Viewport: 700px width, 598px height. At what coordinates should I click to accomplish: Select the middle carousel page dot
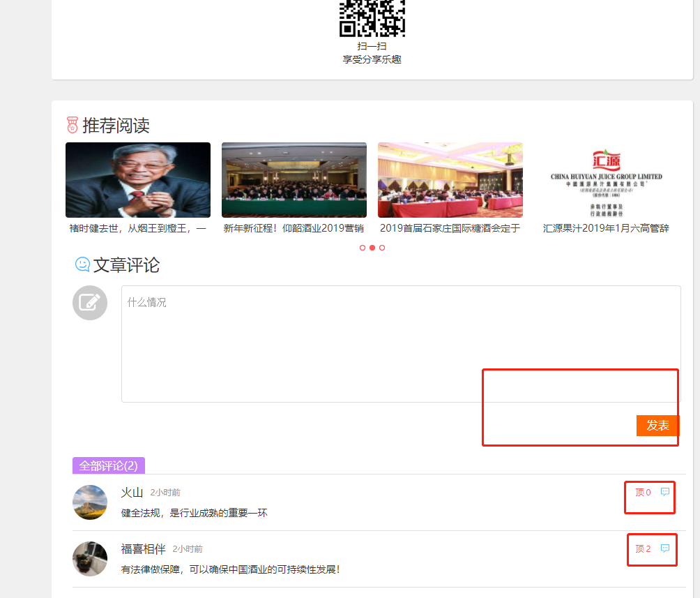click(x=372, y=248)
